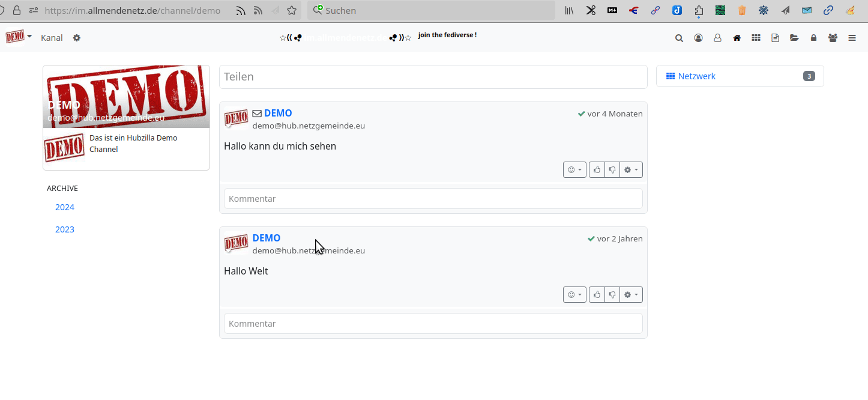
Task: Click the gear icon next to Kanal
Action: [x=77, y=38]
